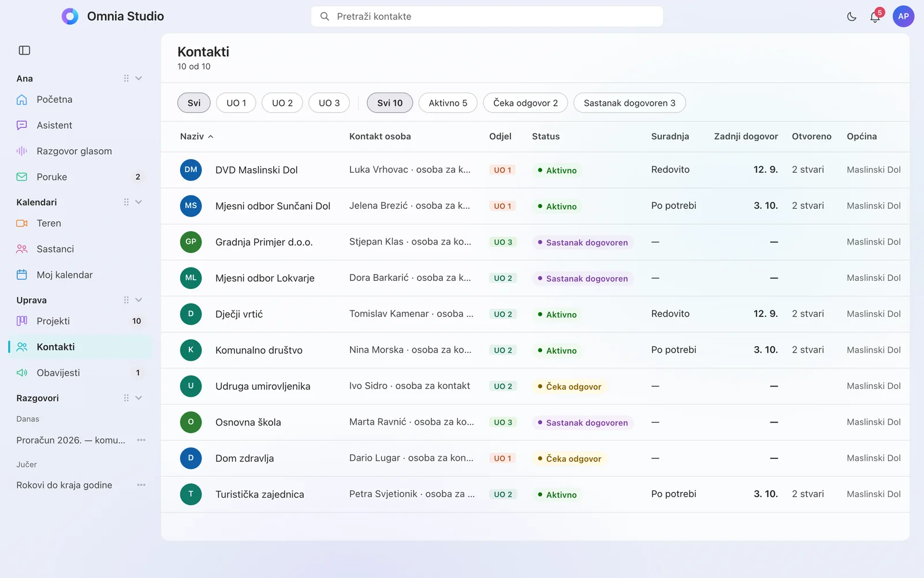Open Obavijesti megaphone icon
Screen dimensions: 924x578
[22, 373]
